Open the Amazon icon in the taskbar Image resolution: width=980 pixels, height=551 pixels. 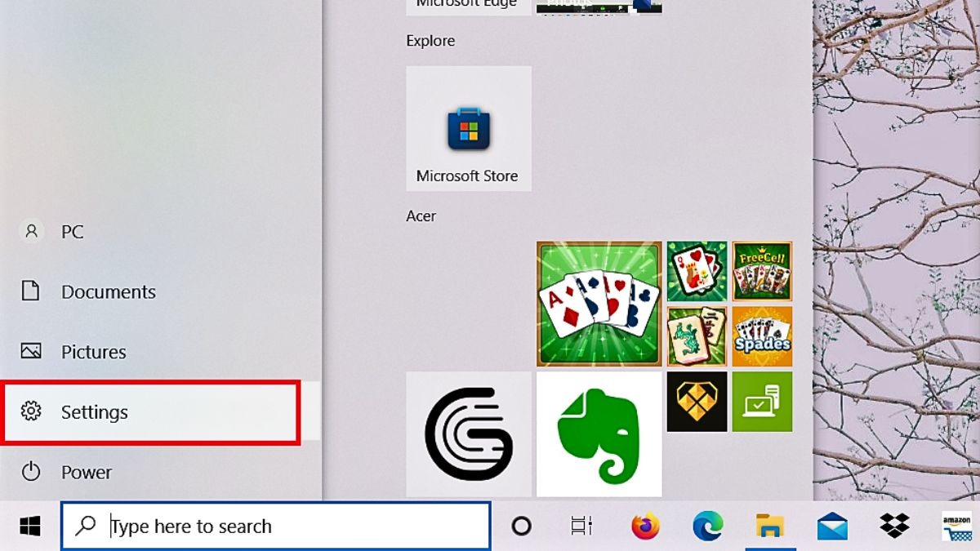956,527
